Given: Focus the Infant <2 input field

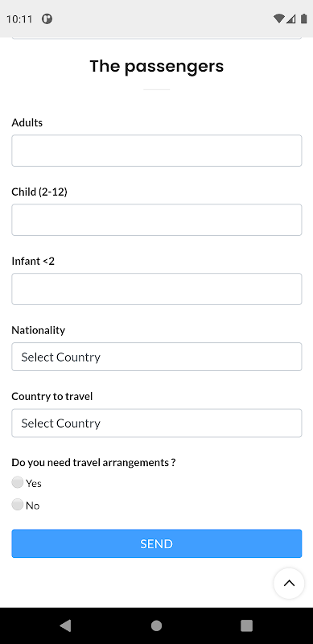Looking at the screenshot, I should [156, 289].
